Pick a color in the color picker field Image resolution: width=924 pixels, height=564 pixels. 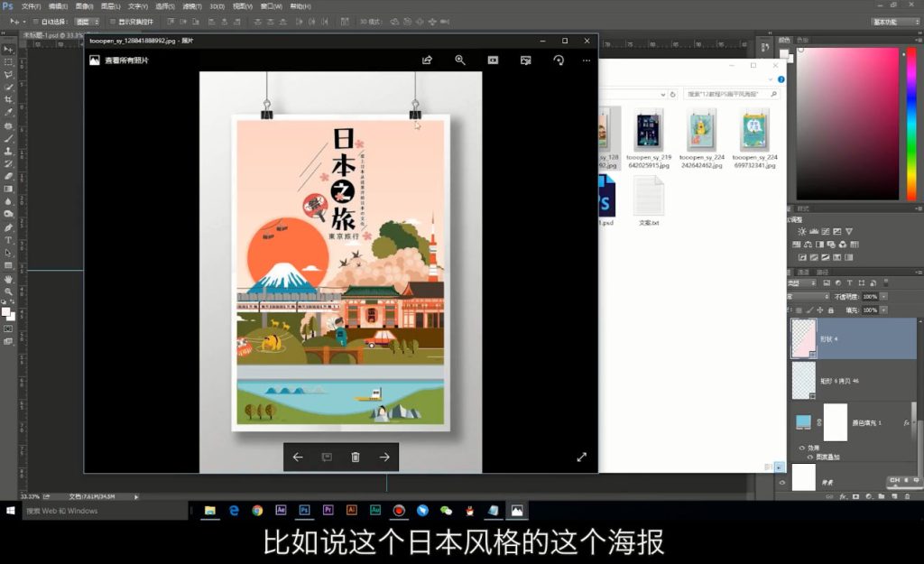(x=844, y=117)
